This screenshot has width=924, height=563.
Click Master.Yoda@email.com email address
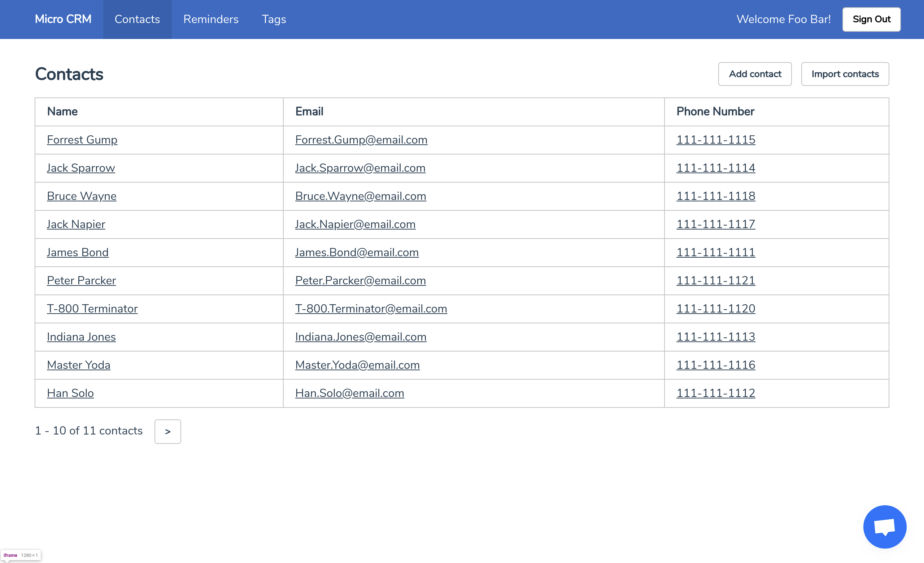[357, 365]
